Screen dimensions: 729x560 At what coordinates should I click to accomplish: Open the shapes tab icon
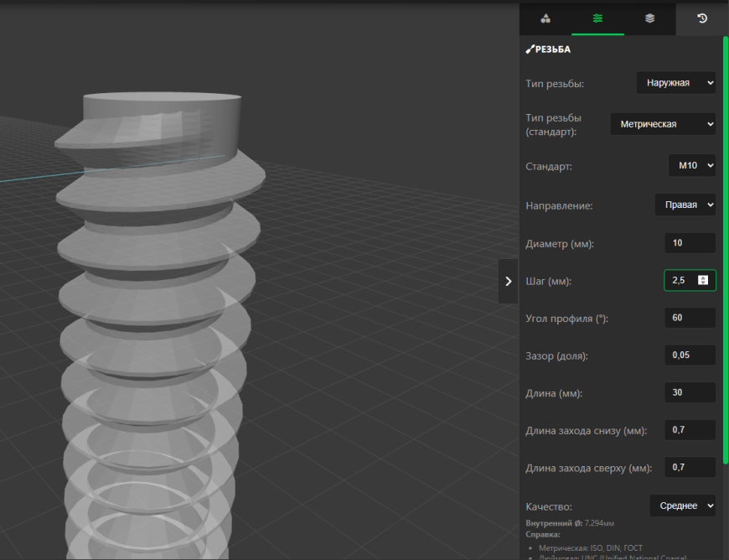545,18
